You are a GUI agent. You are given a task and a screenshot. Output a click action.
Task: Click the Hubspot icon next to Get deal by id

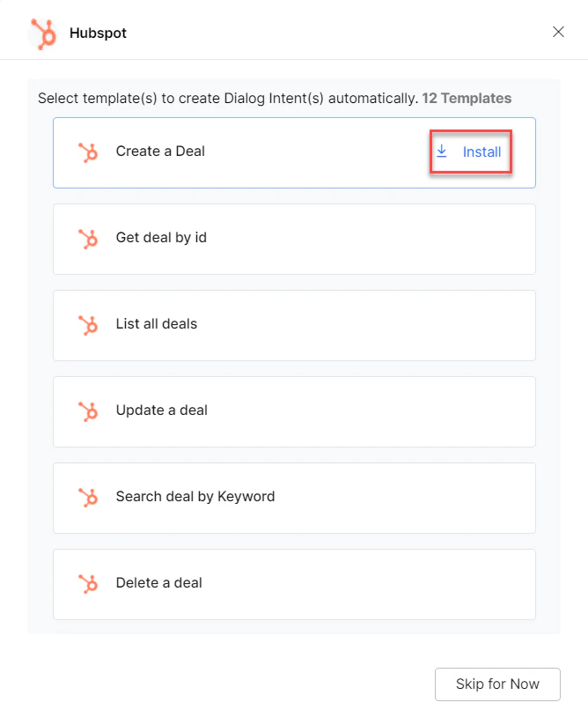coord(89,238)
